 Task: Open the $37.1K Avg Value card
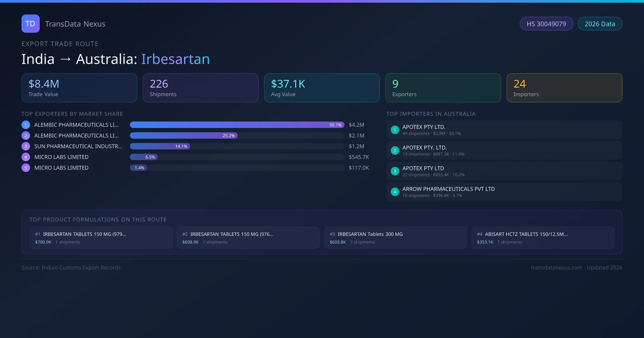coord(322,88)
